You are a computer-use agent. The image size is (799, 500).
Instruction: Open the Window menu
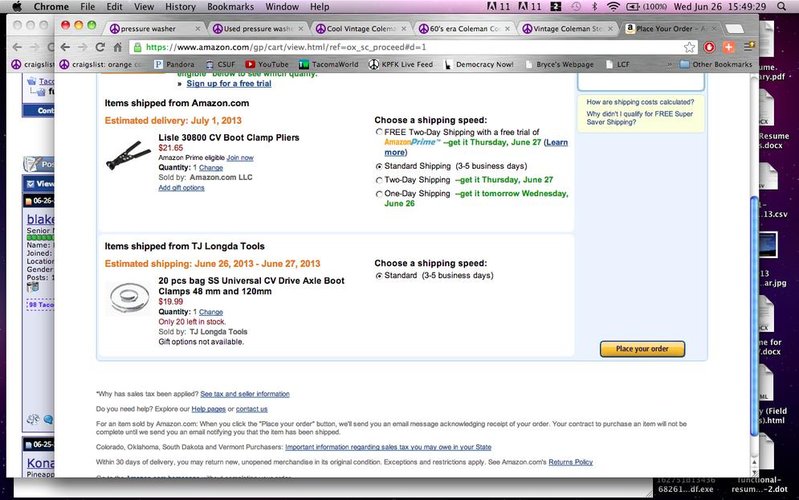pyautogui.click(x=282, y=7)
